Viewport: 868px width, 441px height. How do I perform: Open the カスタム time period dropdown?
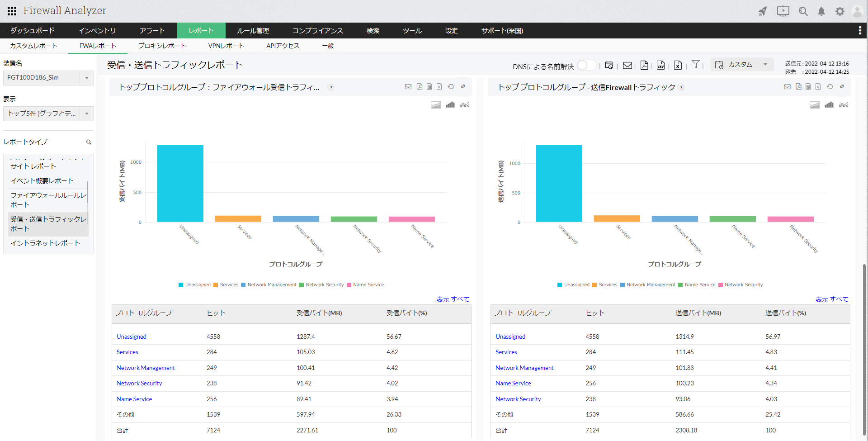click(x=742, y=65)
